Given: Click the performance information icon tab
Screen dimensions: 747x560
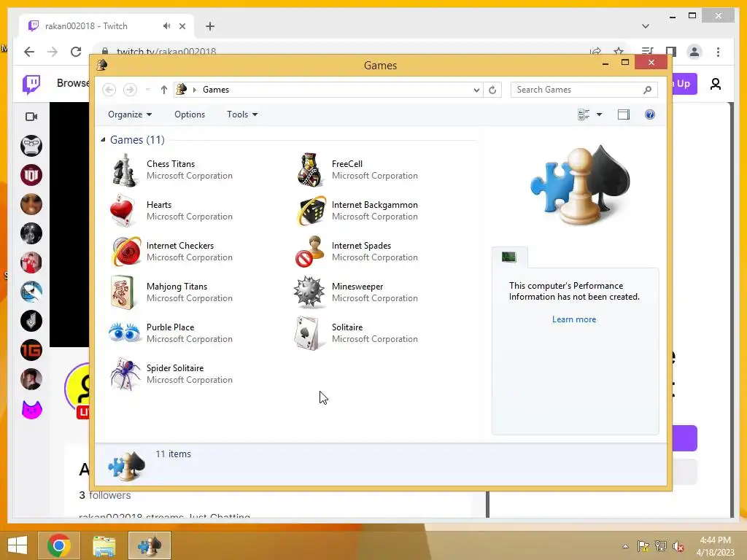Looking at the screenshot, I should click(x=508, y=257).
